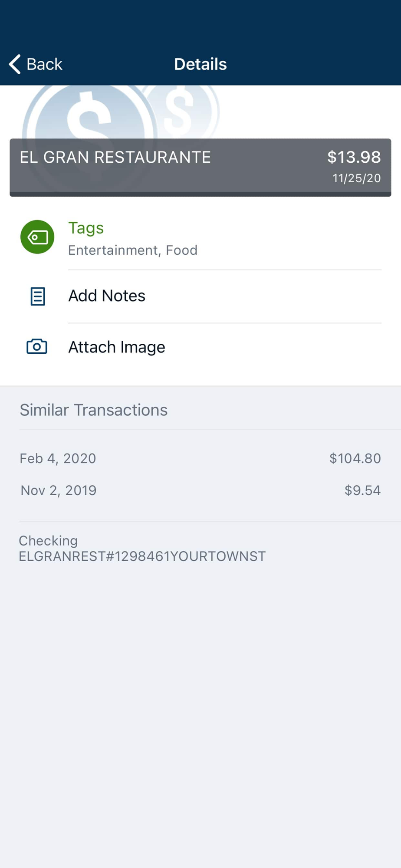Tap the camera icon

(x=37, y=347)
